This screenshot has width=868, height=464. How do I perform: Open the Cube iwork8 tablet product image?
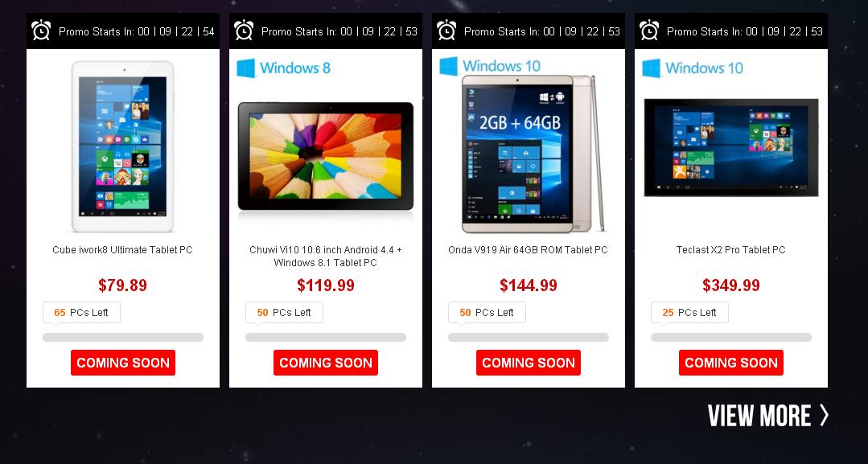click(123, 146)
